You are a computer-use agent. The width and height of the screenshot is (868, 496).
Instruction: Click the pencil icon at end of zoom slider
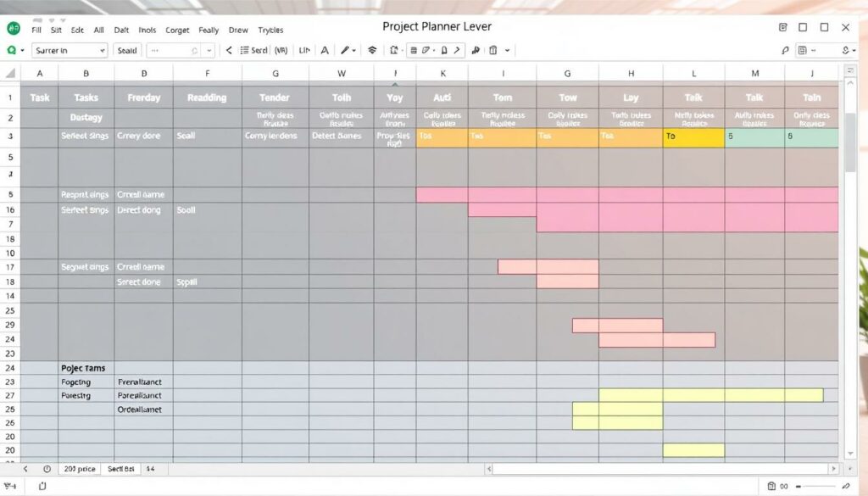click(846, 486)
